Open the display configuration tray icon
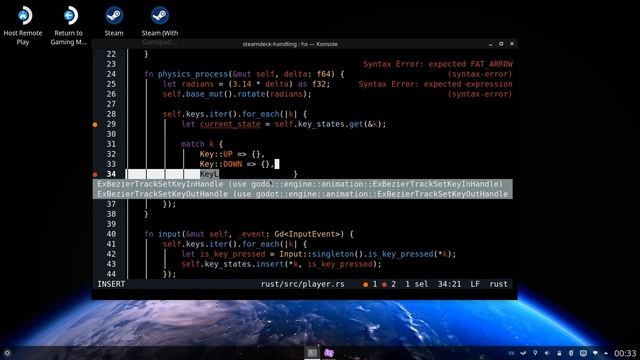 click(x=583, y=353)
